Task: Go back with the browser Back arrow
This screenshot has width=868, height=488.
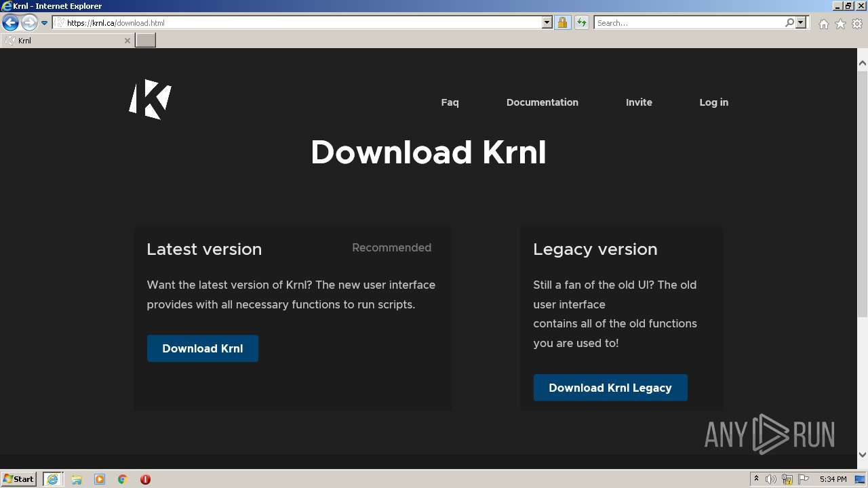Action: coord(10,23)
